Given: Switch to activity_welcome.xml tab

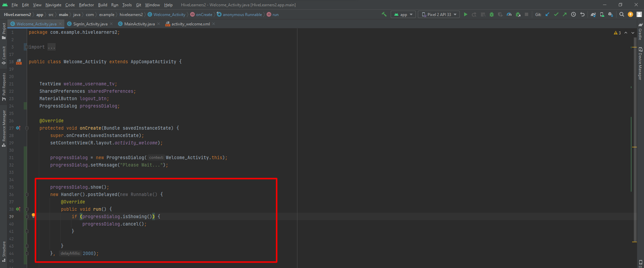Looking at the screenshot, I should [x=190, y=24].
